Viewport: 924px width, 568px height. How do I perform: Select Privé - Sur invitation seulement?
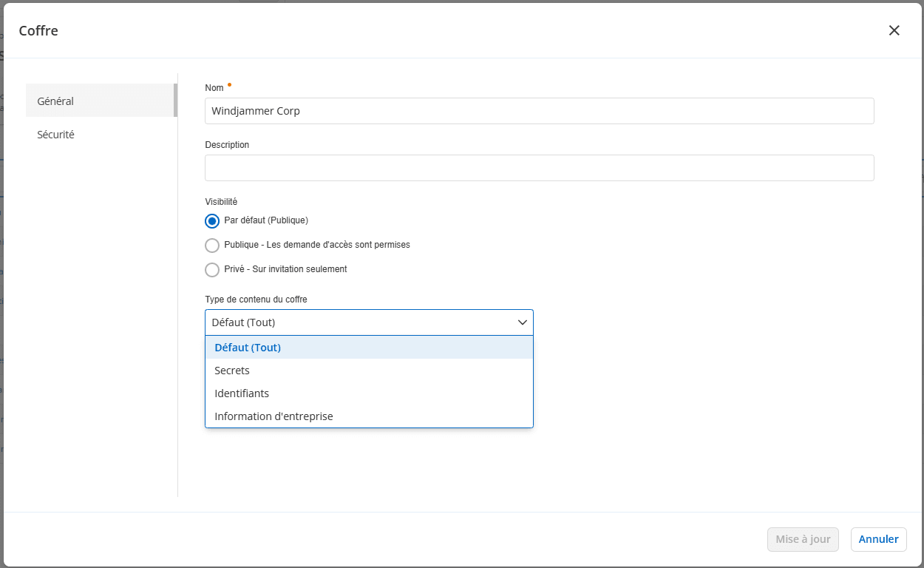click(x=212, y=269)
